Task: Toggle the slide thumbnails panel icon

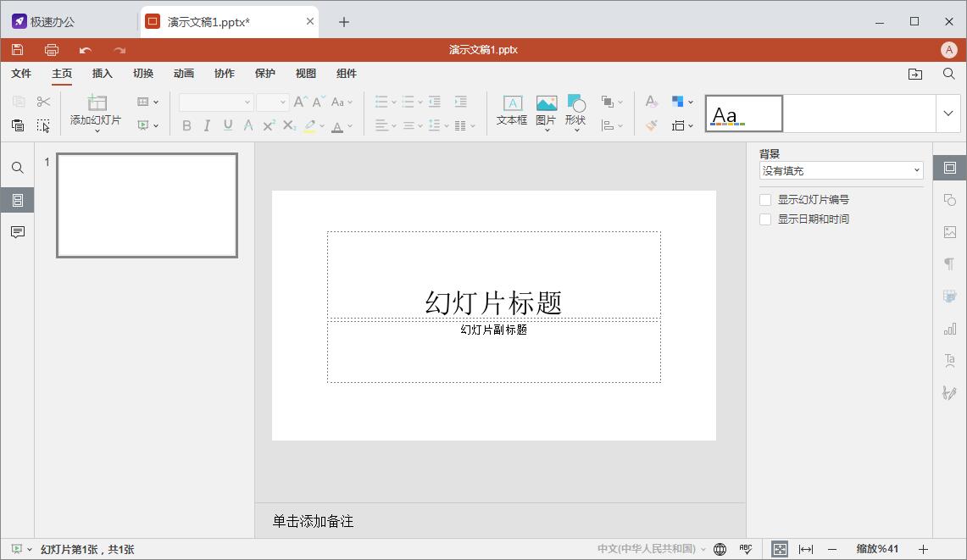Action: coord(17,200)
